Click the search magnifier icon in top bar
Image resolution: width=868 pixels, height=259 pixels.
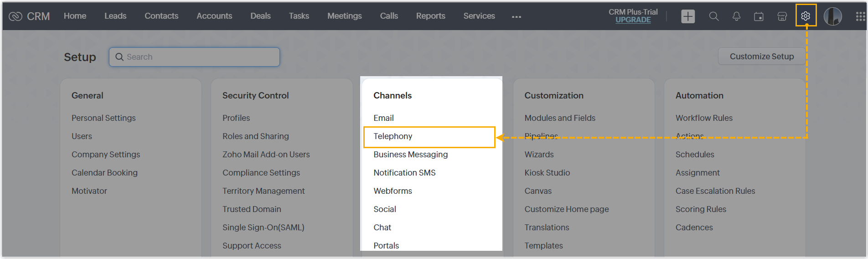713,16
